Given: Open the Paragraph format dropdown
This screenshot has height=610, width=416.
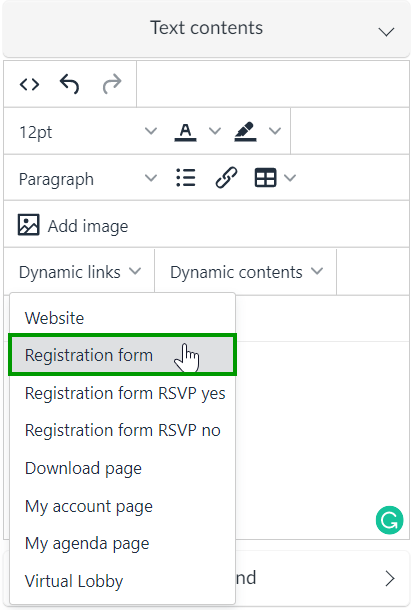Looking at the screenshot, I should 88,179.
